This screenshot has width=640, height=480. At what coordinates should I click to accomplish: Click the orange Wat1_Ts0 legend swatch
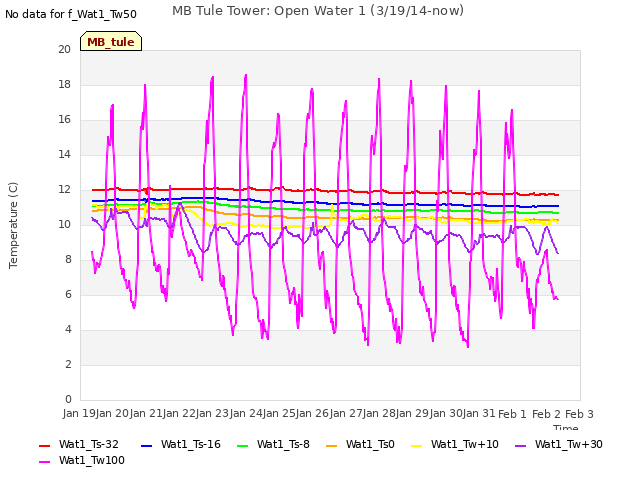[x=332, y=445]
